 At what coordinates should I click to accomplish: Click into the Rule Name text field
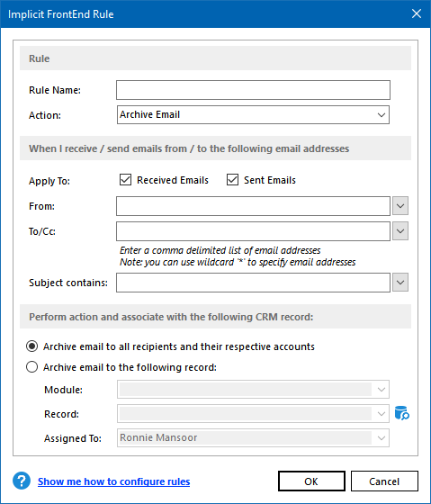pos(253,90)
